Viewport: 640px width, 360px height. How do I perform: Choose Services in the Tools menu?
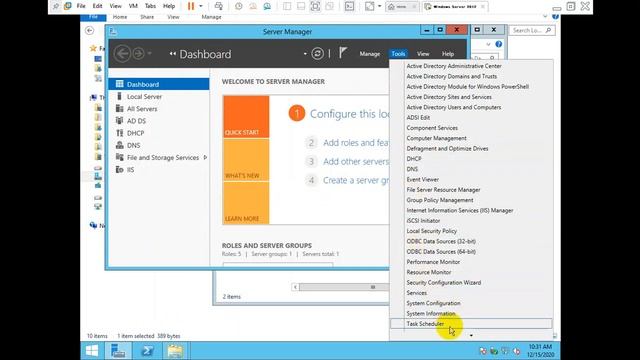pos(416,293)
